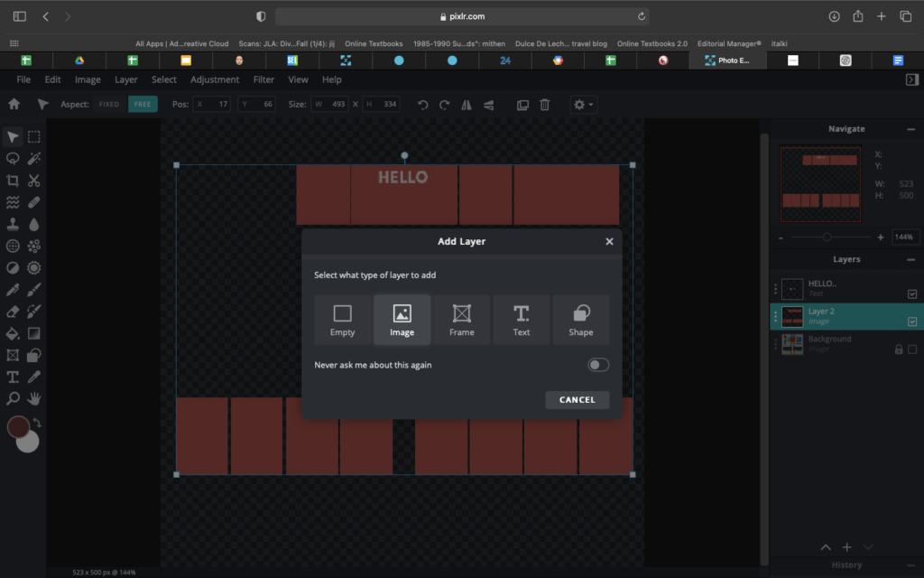The height and width of the screenshot is (578, 924).
Task: Open the Adjustment menu
Action: point(215,79)
